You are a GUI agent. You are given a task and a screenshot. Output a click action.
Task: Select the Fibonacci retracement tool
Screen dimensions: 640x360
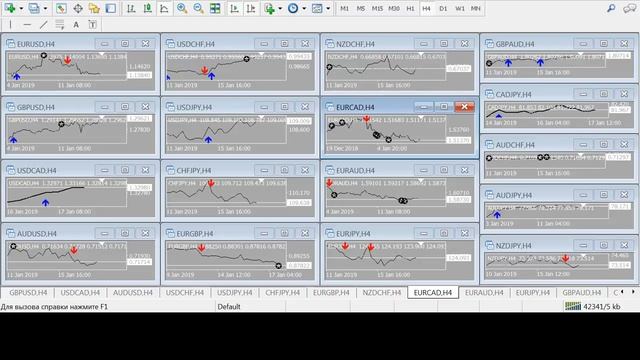[60, 25]
